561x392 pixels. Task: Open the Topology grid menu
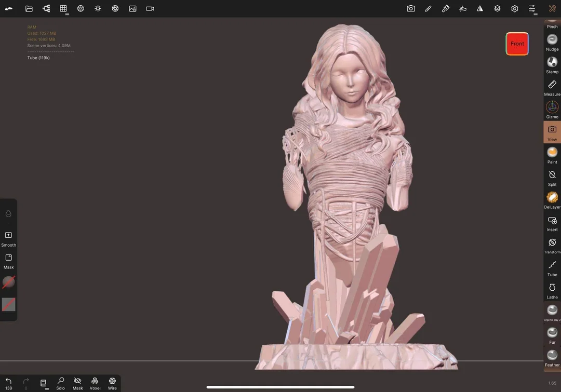point(63,9)
